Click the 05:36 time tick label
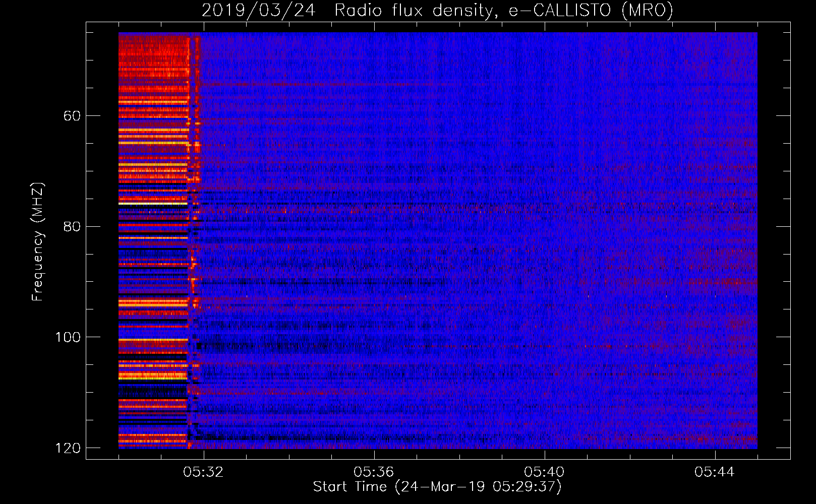This screenshot has height=504, width=816. [374, 472]
